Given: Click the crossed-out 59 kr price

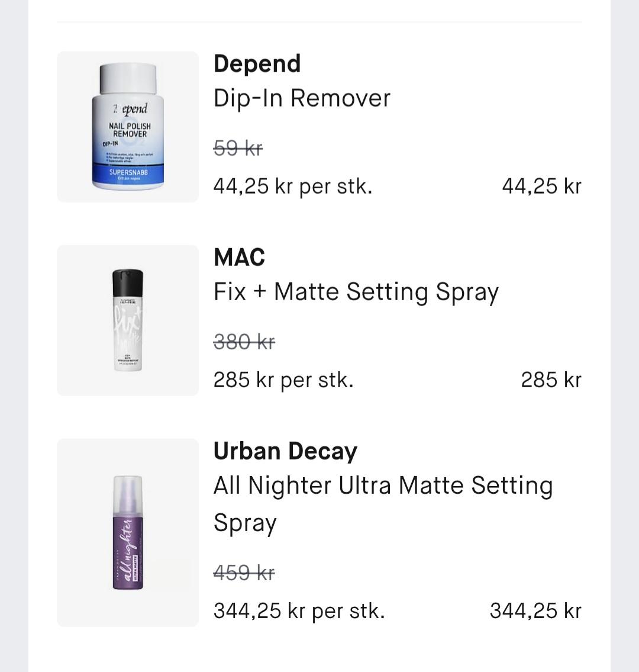Looking at the screenshot, I should coord(238,148).
